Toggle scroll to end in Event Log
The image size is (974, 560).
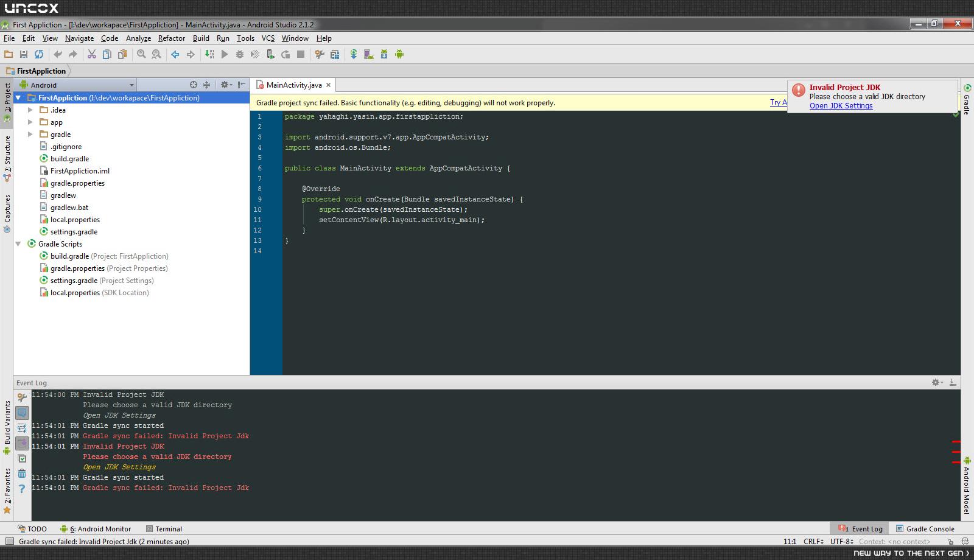tap(22, 443)
